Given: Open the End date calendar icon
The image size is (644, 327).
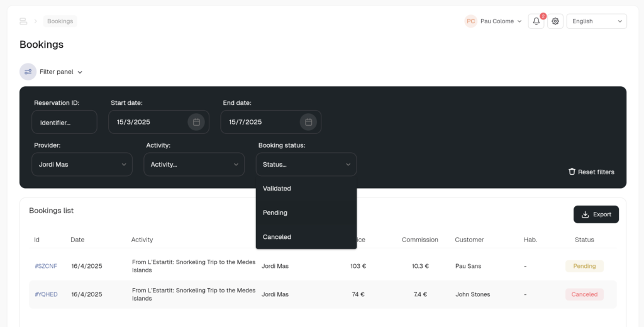Looking at the screenshot, I should coord(308,122).
